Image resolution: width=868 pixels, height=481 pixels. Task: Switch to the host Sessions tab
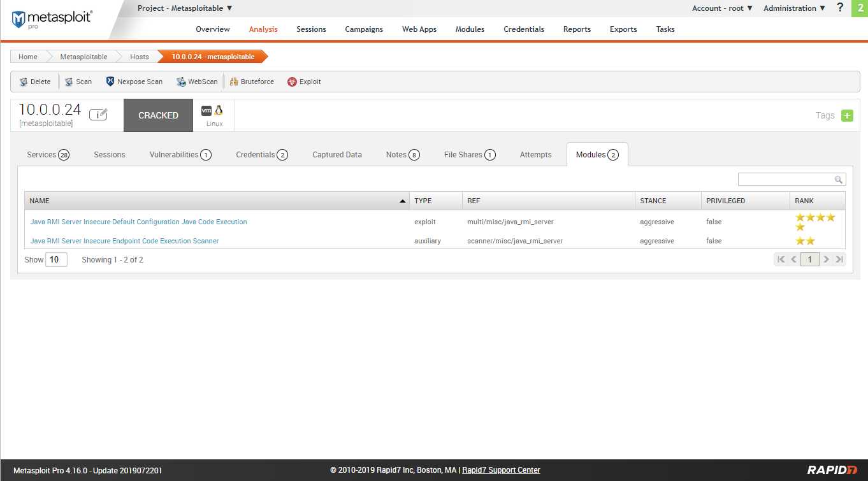[x=110, y=155]
